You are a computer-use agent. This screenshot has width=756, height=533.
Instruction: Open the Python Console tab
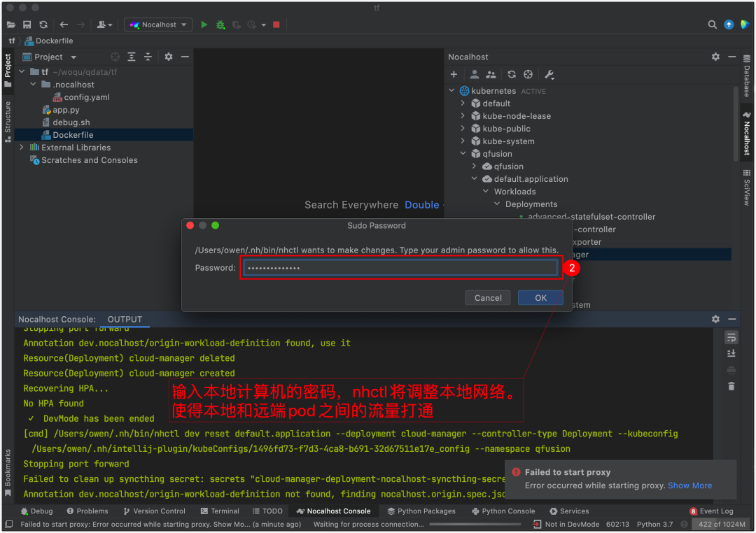click(x=503, y=511)
